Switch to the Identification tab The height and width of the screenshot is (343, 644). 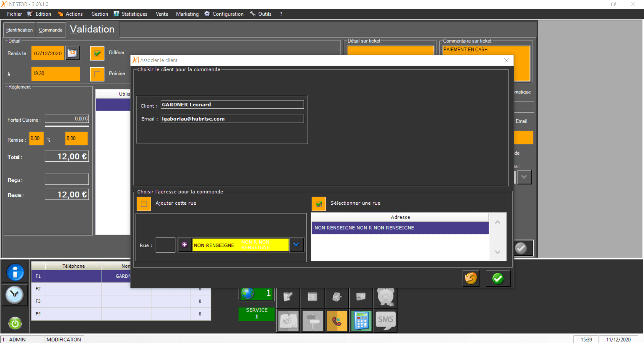point(19,30)
